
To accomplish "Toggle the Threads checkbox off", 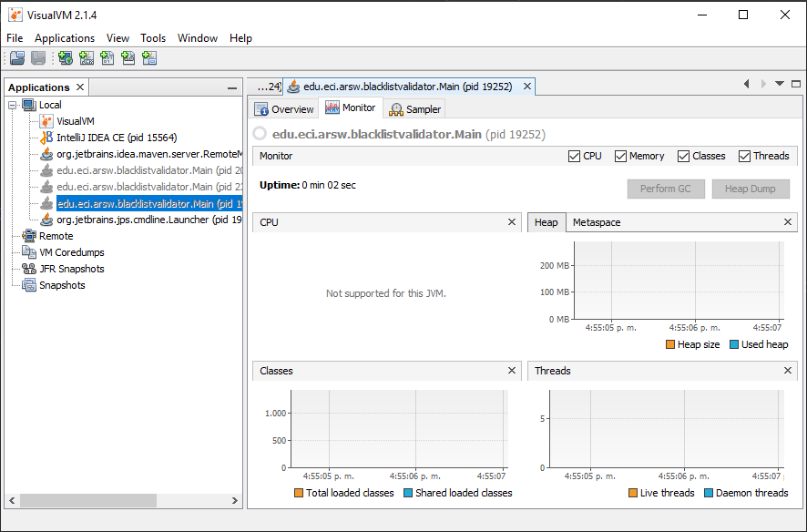I will [745, 156].
